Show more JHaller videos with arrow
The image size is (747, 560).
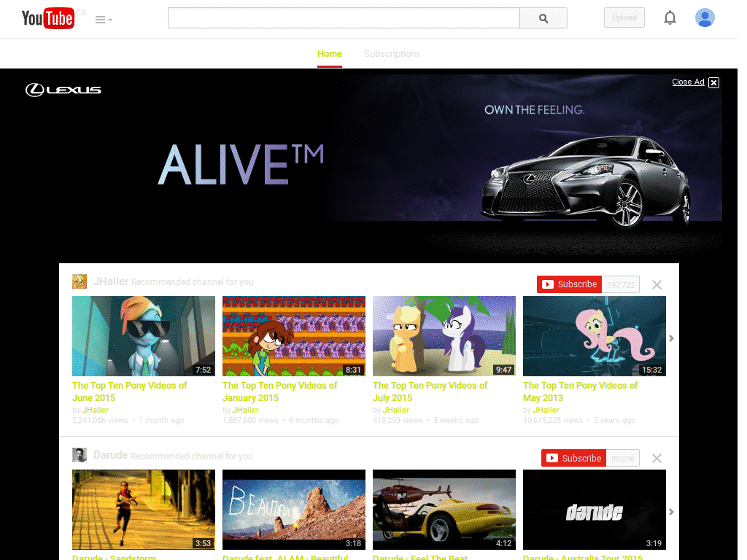(671, 338)
